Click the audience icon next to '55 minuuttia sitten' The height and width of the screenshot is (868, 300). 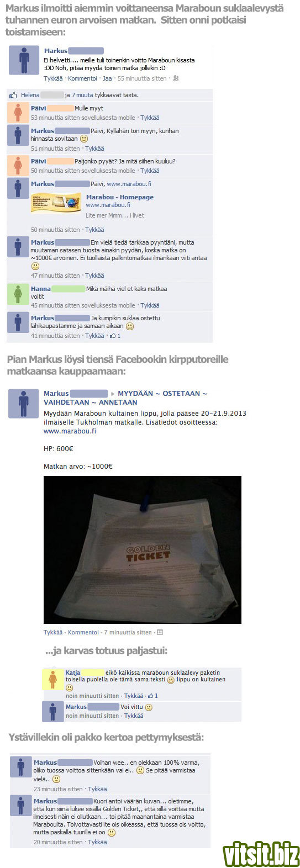[x=176, y=78]
